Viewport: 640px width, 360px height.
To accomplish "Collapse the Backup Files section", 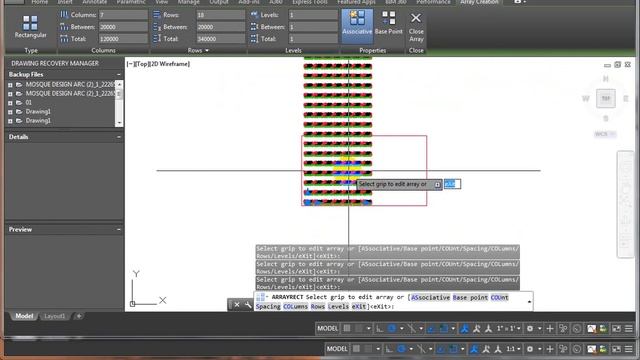I will [x=119, y=75].
